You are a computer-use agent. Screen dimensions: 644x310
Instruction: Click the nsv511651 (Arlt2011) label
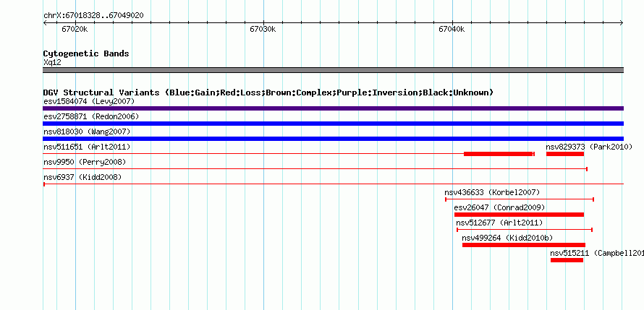pos(87,147)
